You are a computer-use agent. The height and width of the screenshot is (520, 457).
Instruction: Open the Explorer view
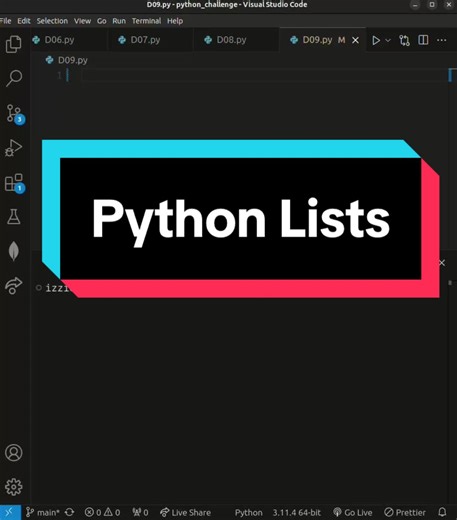14,44
